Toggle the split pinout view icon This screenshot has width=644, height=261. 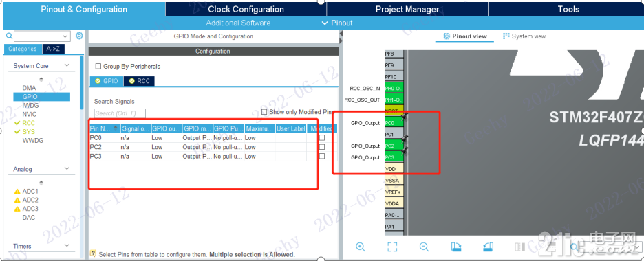[x=520, y=247]
